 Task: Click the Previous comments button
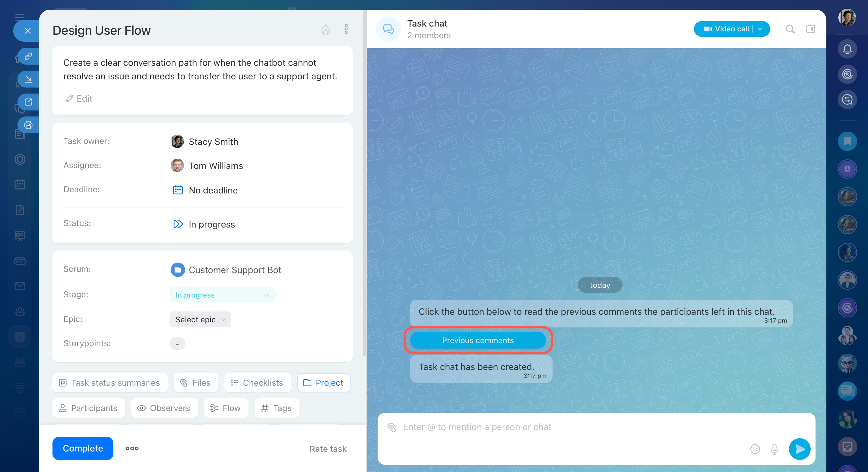tap(477, 340)
